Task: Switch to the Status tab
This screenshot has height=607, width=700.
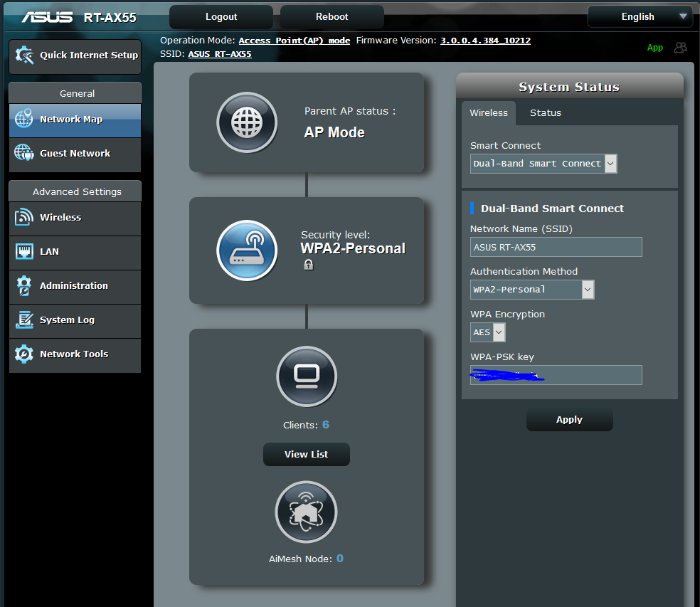Action: click(x=545, y=113)
